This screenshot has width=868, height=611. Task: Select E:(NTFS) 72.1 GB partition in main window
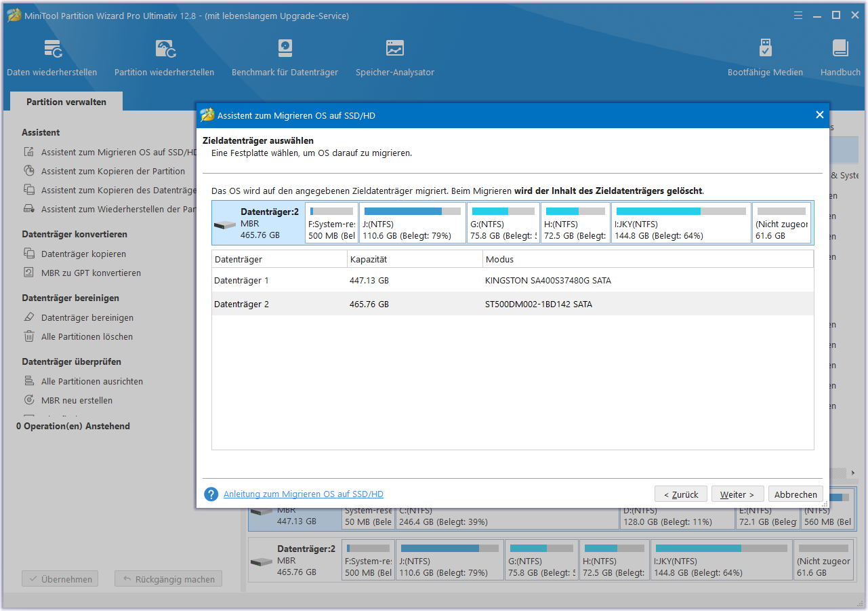coord(767,519)
